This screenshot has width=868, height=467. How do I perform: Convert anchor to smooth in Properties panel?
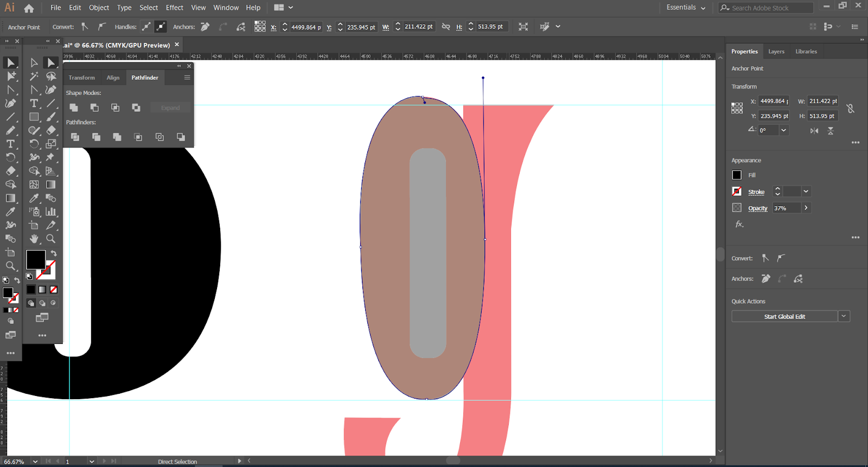[781, 258]
